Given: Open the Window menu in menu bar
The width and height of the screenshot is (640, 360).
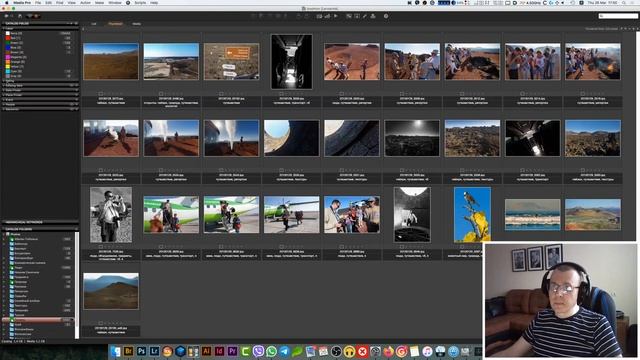Looking at the screenshot, I should (x=115, y=3).
